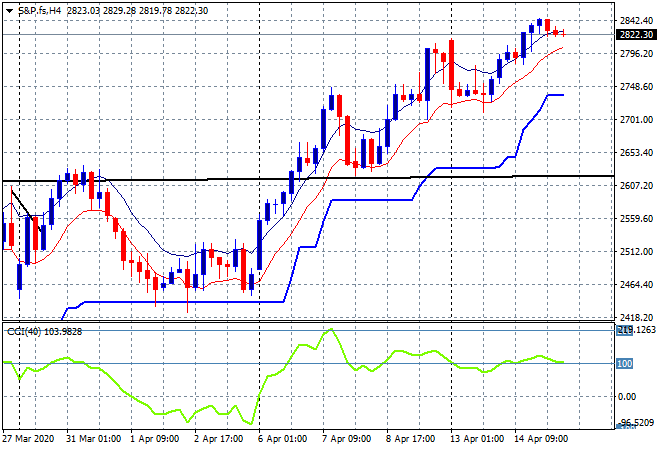660x450 pixels.
Task: Click the CCI peak level label 219.1263
Action: 636,330
